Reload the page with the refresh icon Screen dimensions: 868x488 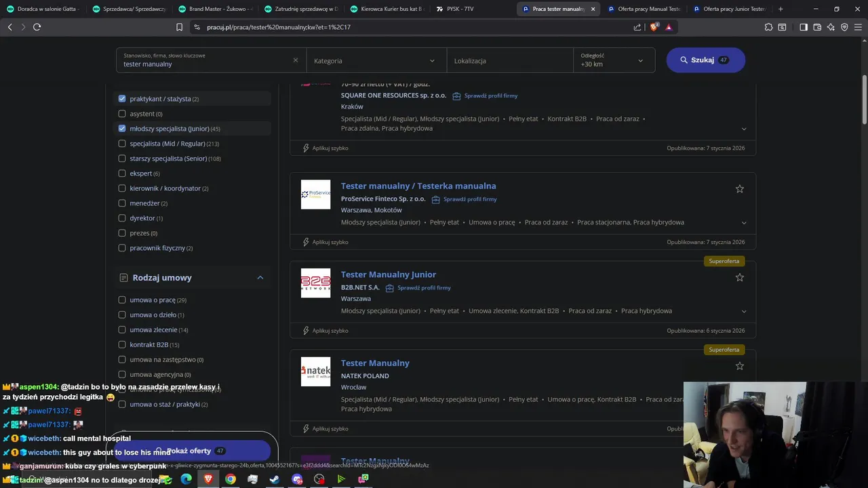[37, 27]
